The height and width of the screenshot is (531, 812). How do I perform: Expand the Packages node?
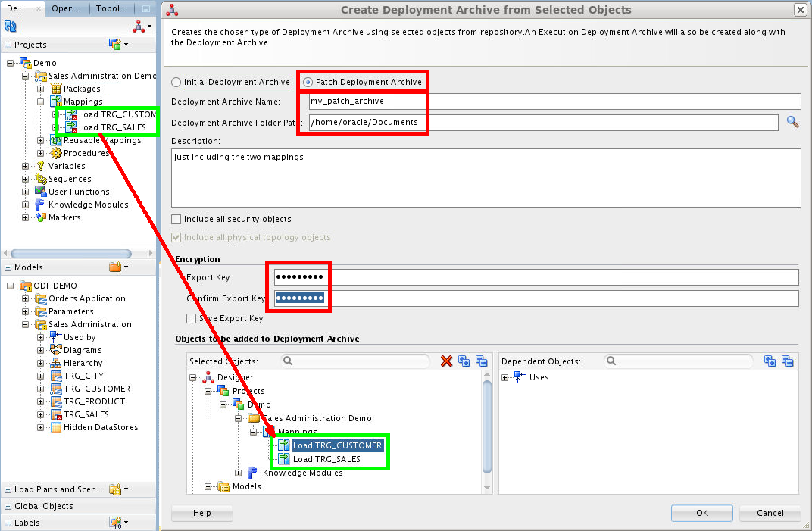[40, 89]
